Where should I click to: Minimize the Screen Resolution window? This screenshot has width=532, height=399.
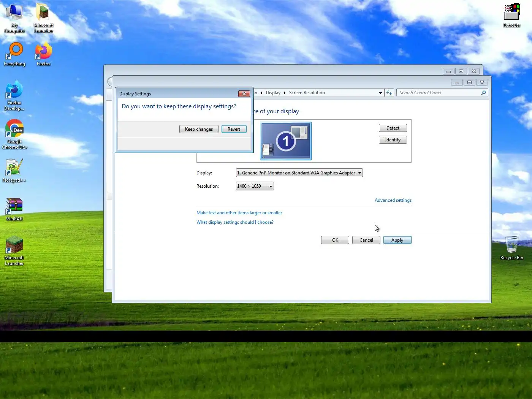(x=457, y=82)
